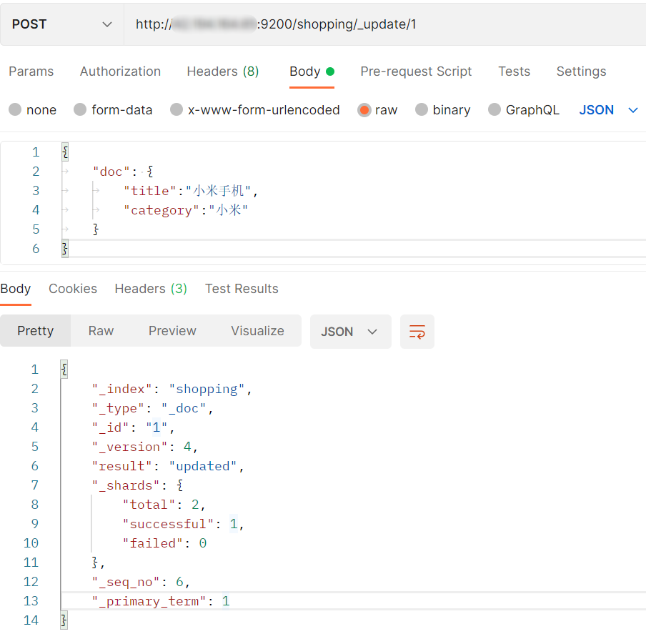Go to request Headers (8) tab

222,71
